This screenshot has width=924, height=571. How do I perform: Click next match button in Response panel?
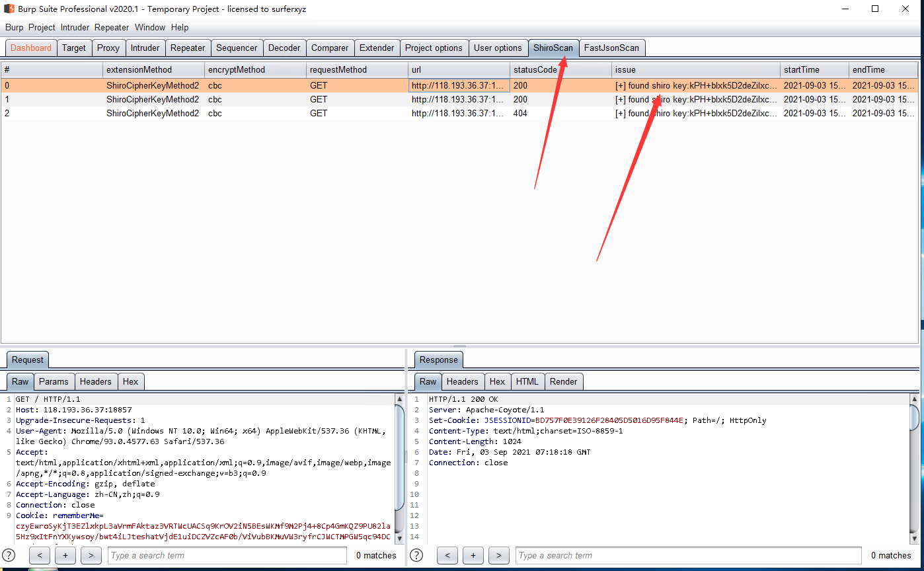coord(498,555)
